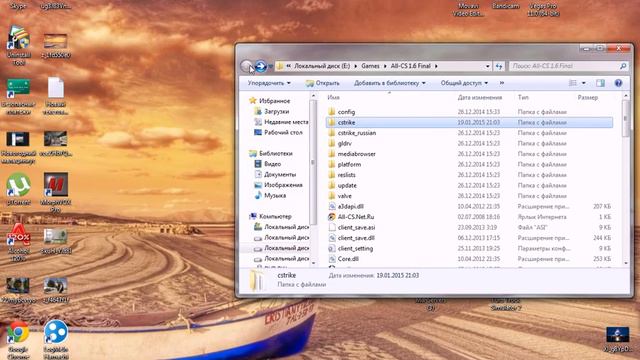Select the file 'client_save.asi'
This screenshot has height=360, width=640.
tap(356, 227)
